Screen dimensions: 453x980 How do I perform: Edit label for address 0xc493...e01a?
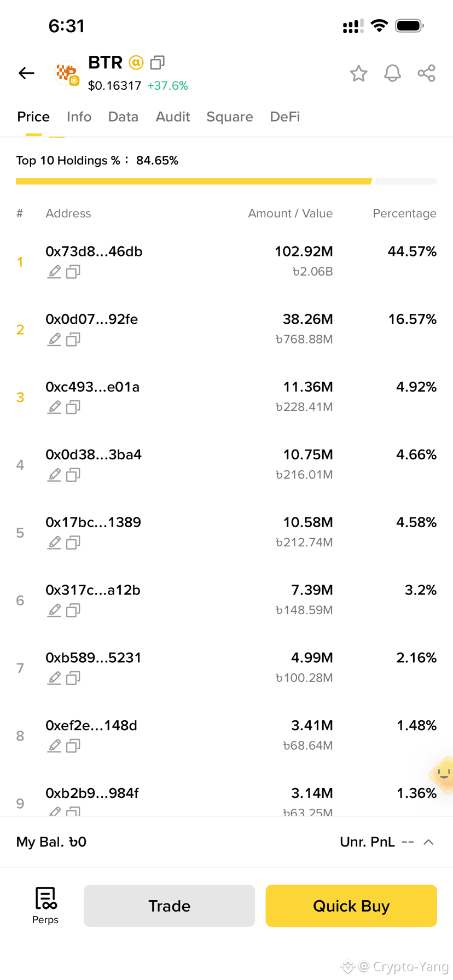point(54,407)
